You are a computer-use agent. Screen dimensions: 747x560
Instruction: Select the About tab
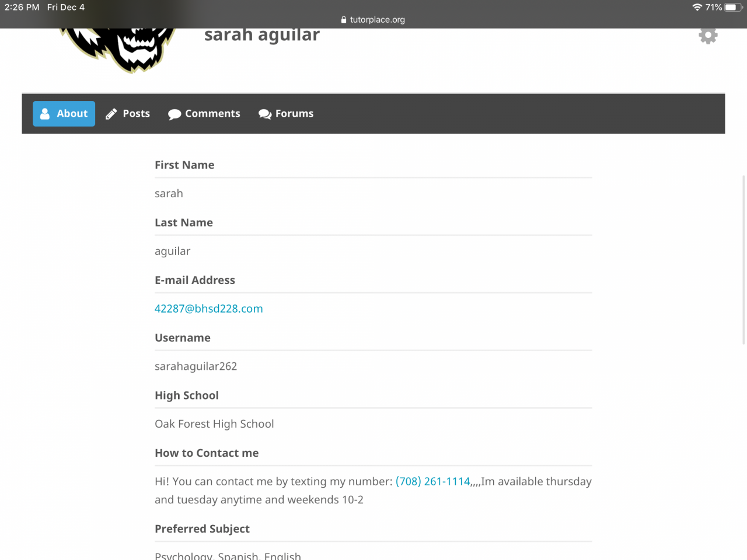pyautogui.click(x=64, y=114)
